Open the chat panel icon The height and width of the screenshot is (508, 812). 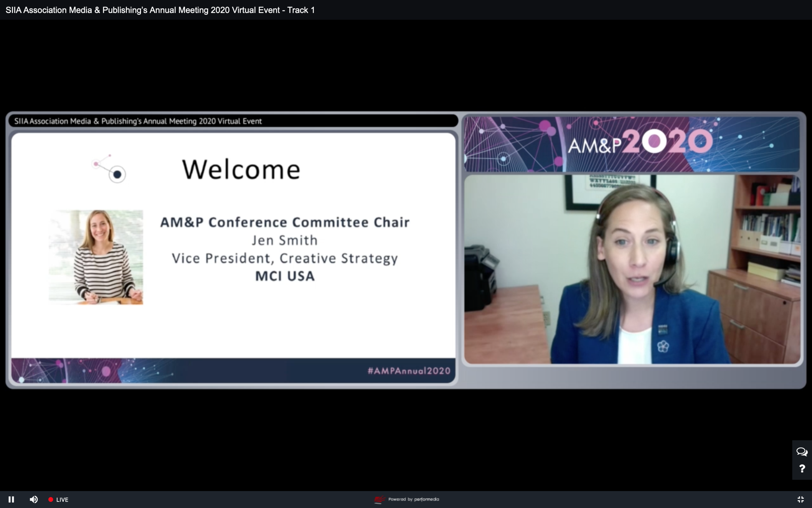tap(802, 451)
